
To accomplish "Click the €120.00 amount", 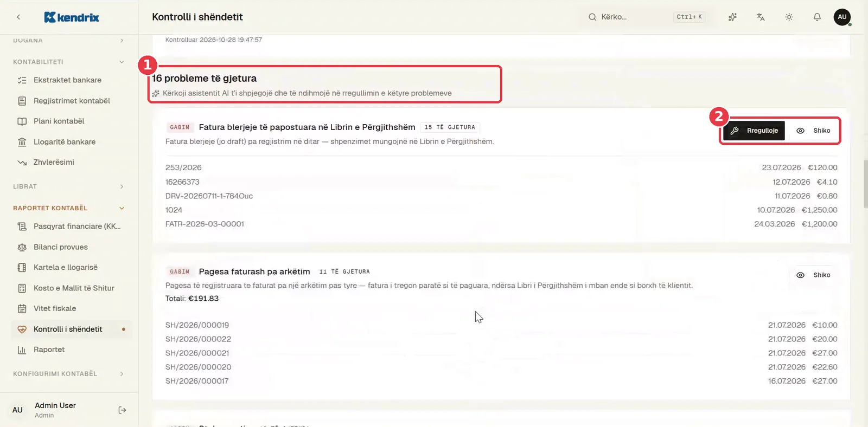I will (822, 167).
